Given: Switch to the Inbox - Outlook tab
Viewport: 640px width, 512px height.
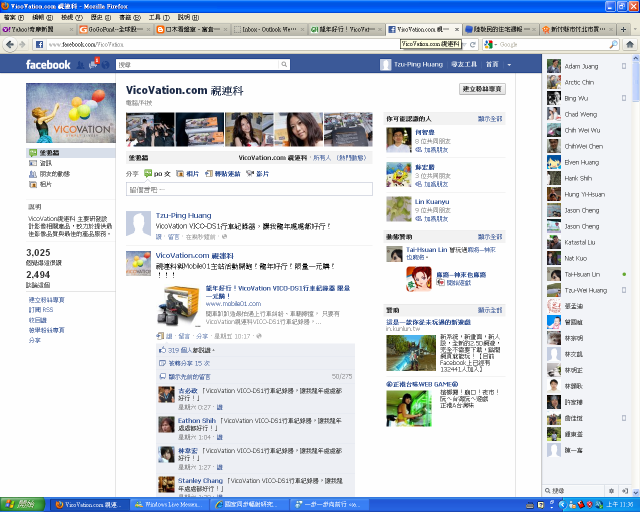Looking at the screenshot, I should [x=269, y=29].
